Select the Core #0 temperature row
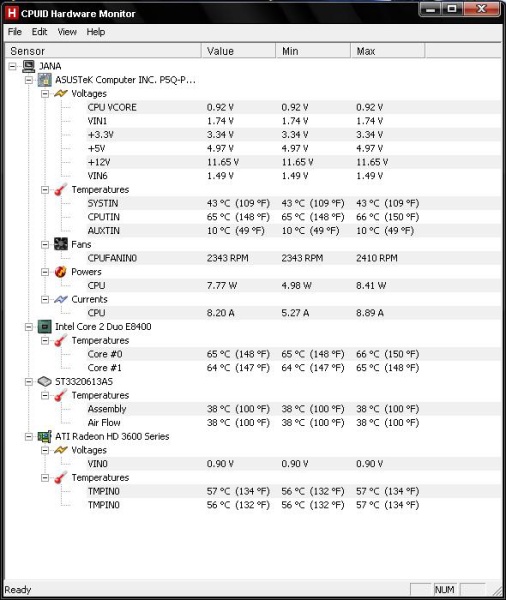This screenshot has width=506, height=600. tap(294, 354)
